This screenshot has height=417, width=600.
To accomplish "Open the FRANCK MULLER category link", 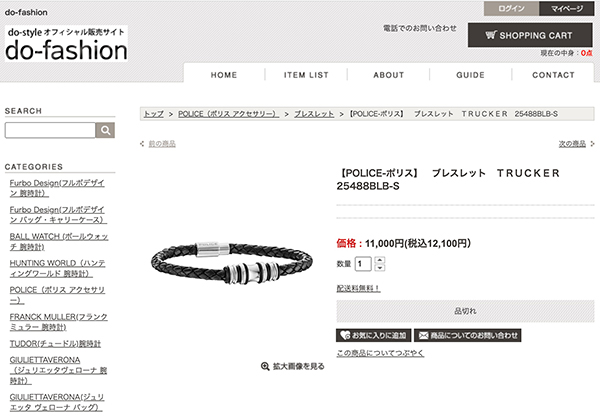I will (58, 322).
